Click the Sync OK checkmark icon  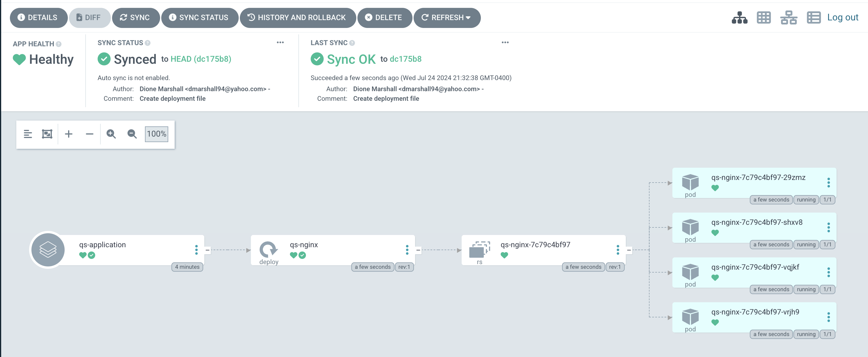(x=317, y=59)
